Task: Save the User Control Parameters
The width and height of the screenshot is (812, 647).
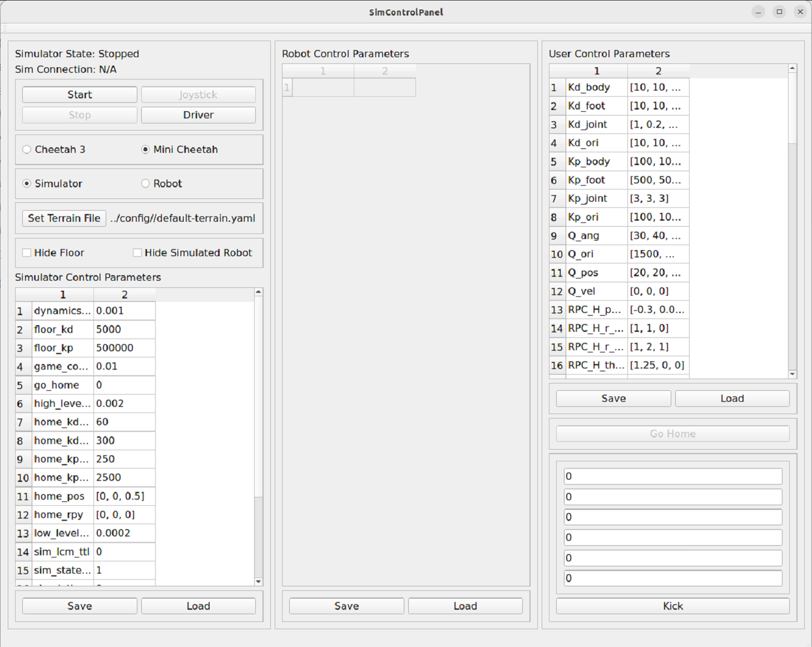Action: point(613,399)
